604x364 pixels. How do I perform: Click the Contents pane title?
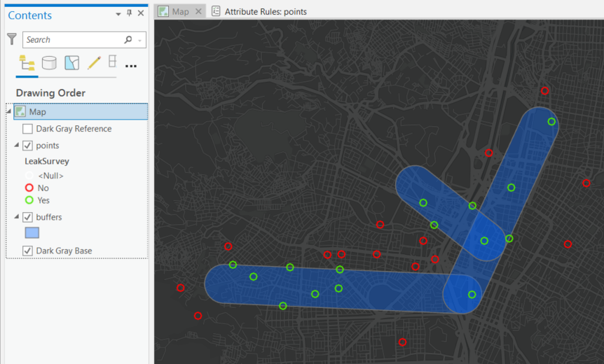[x=29, y=15]
